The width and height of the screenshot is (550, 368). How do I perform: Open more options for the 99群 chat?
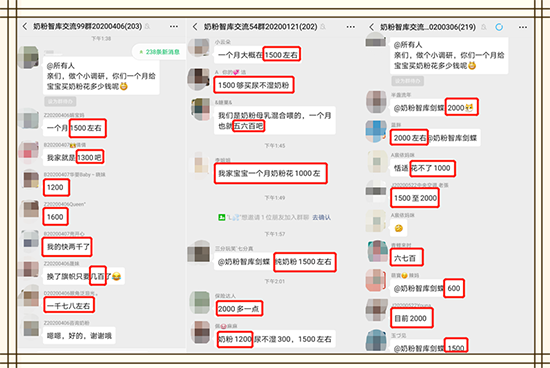coord(174,26)
